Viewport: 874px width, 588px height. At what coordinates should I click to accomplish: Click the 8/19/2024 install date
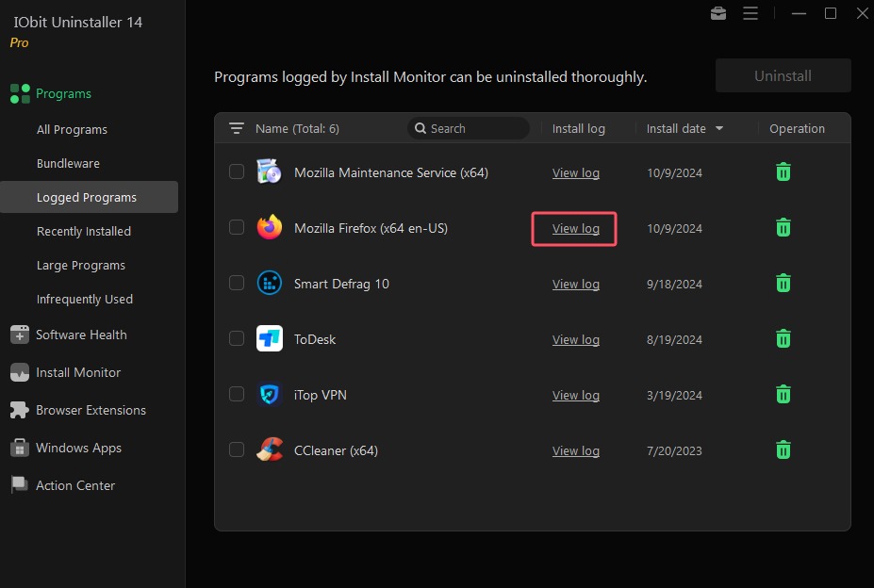point(674,339)
